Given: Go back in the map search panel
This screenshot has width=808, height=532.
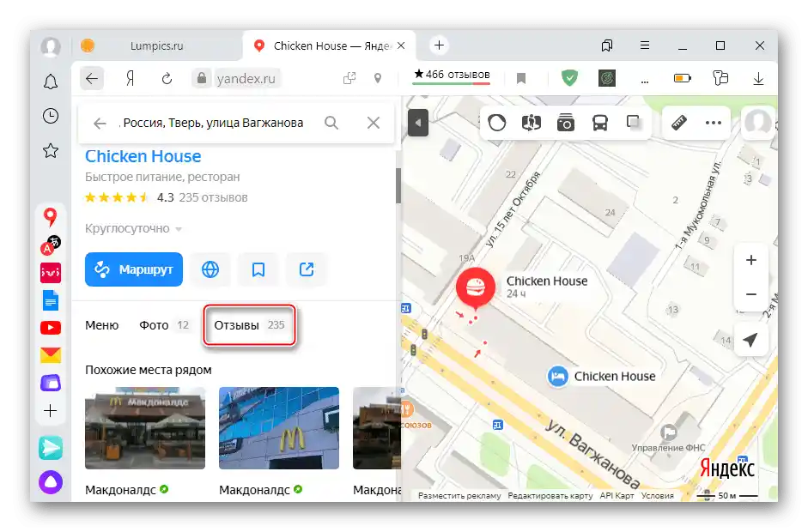Looking at the screenshot, I should point(100,123).
